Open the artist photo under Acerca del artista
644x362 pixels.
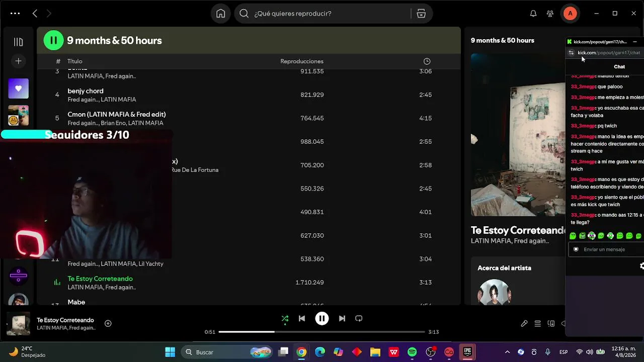click(494, 292)
